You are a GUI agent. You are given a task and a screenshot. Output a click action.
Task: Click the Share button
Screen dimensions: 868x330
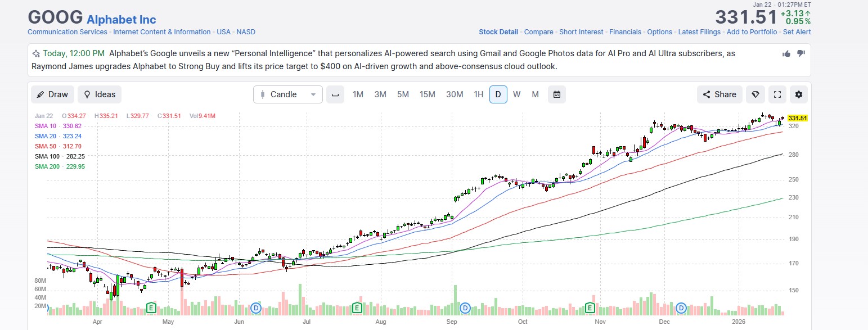click(x=719, y=94)
